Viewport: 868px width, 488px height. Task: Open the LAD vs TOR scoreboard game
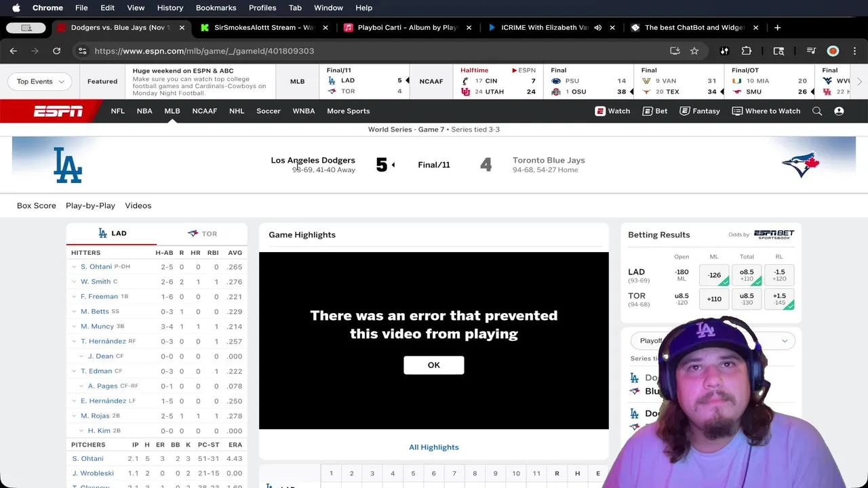click(364, 81)
